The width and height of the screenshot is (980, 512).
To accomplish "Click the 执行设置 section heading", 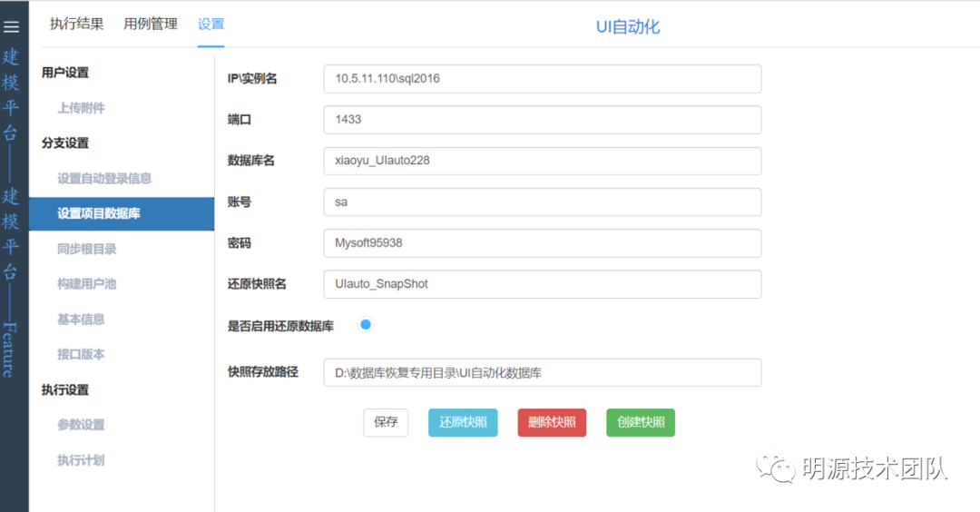I will pos(65,390).
